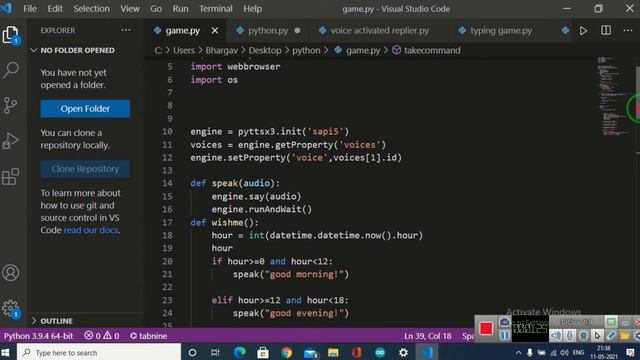Viewport: 640px width, 360px height.
Task: Open Task View on taskbar
Action: pyautogui.click(x=215, y=352)
